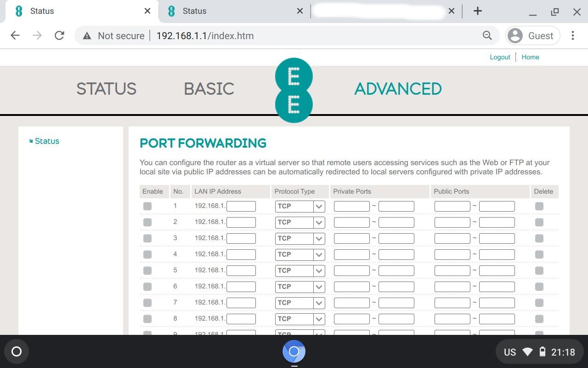Click the Guest profile avatar

tap(514, 35)
